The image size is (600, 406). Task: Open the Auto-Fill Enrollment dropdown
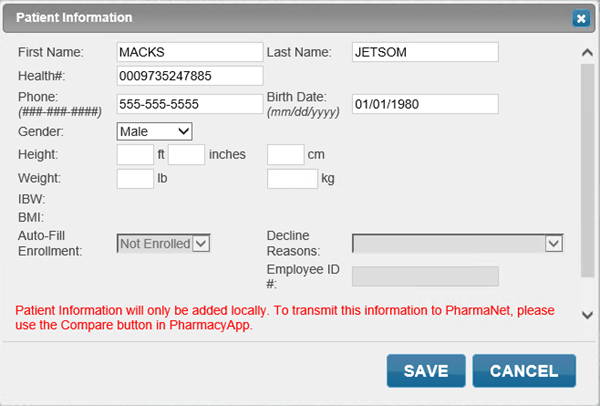[x=164, y=243]
